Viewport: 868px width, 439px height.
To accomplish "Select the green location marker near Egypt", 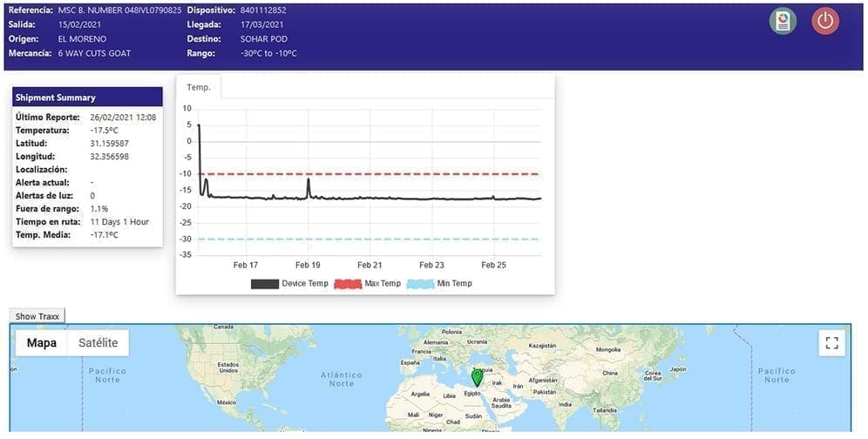I will pos(477,377).
